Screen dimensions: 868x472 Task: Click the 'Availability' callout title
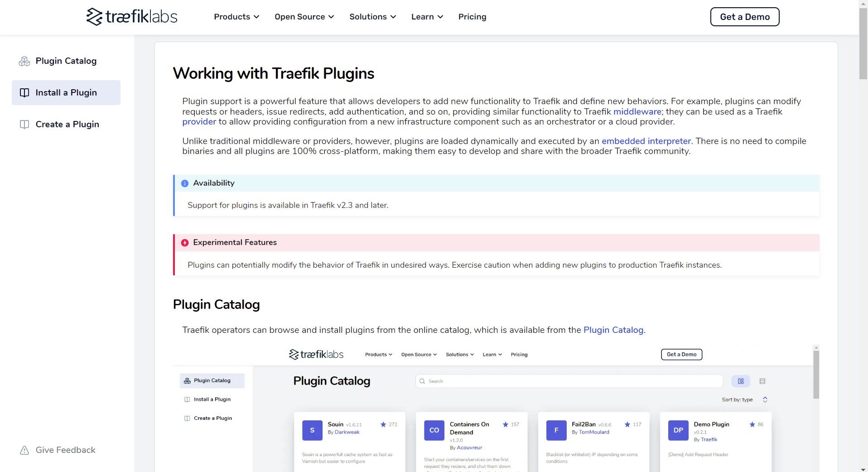click(x=214, y=183)
